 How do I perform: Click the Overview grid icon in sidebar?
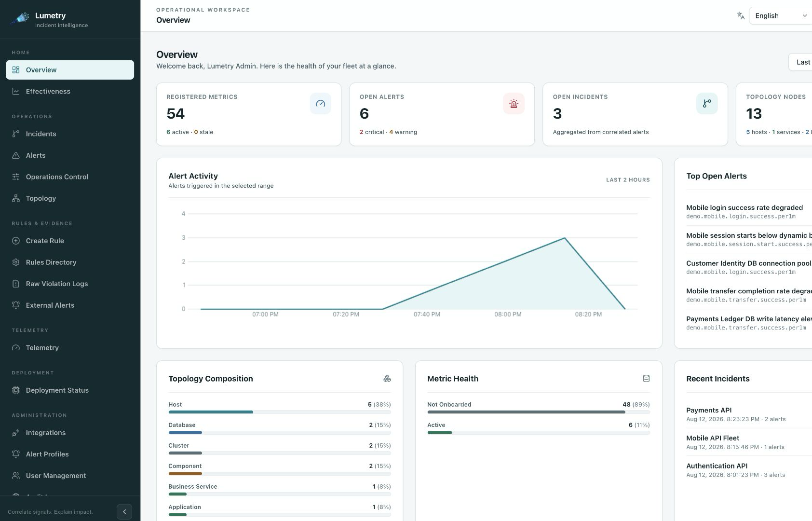16,70
